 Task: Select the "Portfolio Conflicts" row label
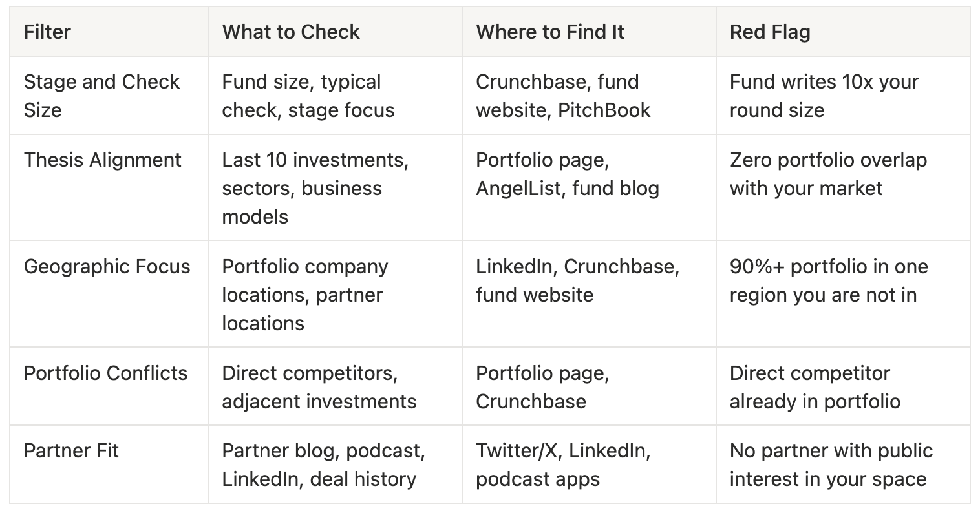105,373
